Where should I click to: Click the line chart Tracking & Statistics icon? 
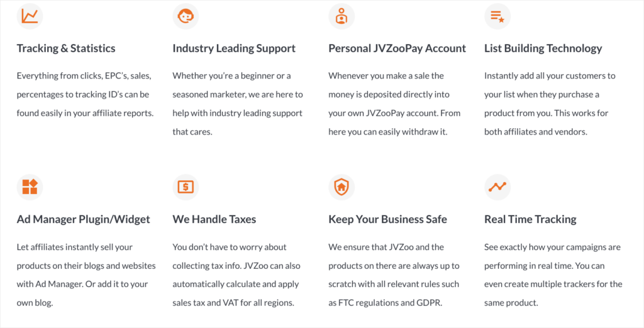pos(30,16)
